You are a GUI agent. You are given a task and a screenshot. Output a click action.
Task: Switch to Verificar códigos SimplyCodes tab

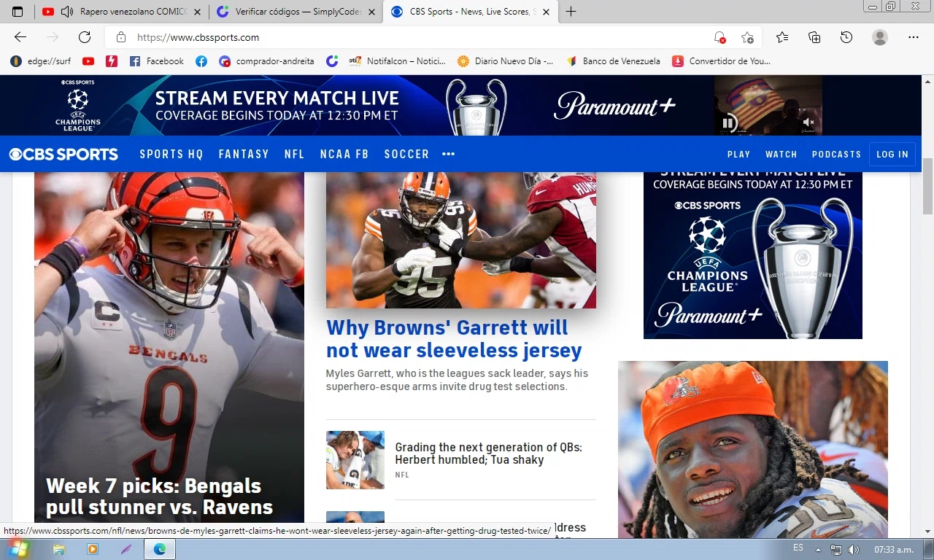298,12
